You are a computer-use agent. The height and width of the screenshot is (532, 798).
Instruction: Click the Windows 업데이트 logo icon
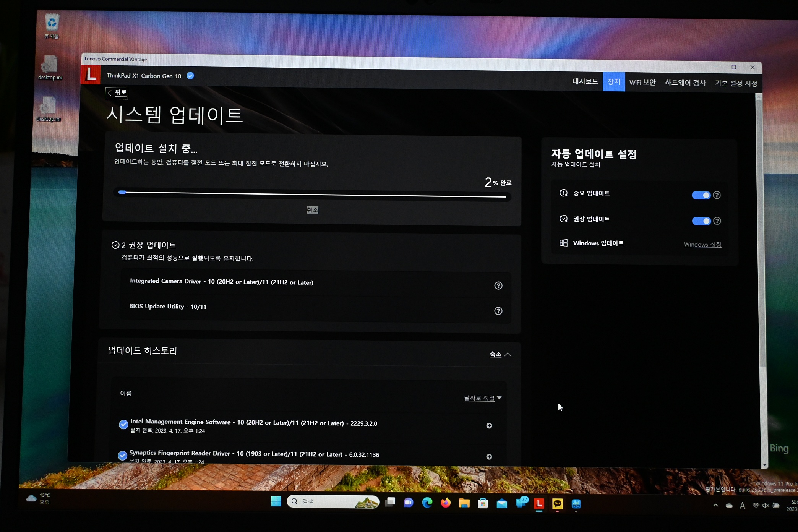pos(563,243)
